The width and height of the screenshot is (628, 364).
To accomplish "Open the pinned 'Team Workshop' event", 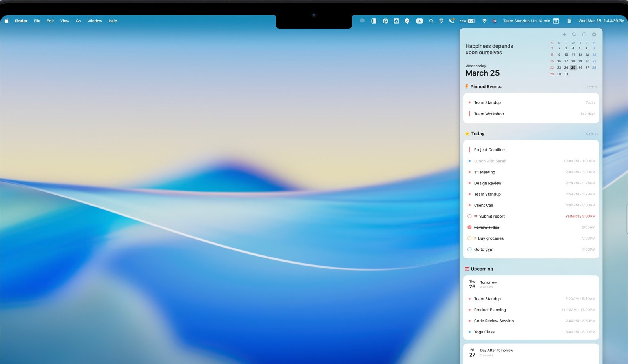I will coord(531,114).
